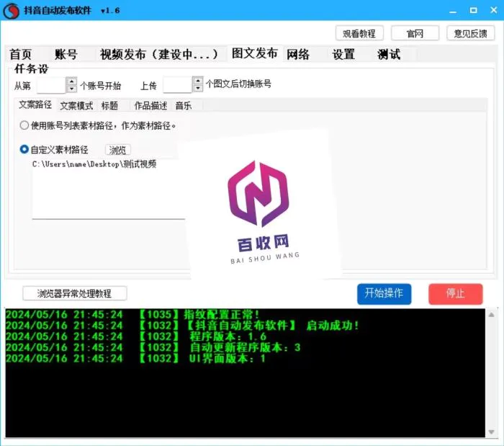Click the starting account number field

pyautogui.click(x=51, y=85)
